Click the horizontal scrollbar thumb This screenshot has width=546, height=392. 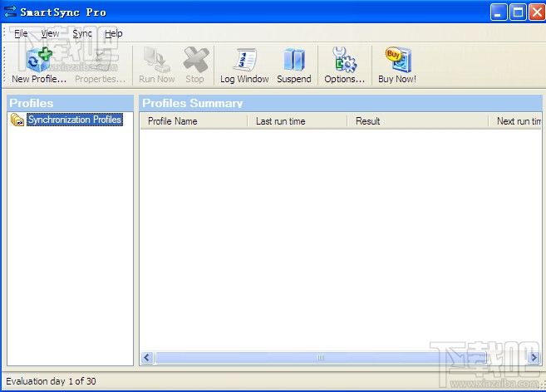coord(321,358)
